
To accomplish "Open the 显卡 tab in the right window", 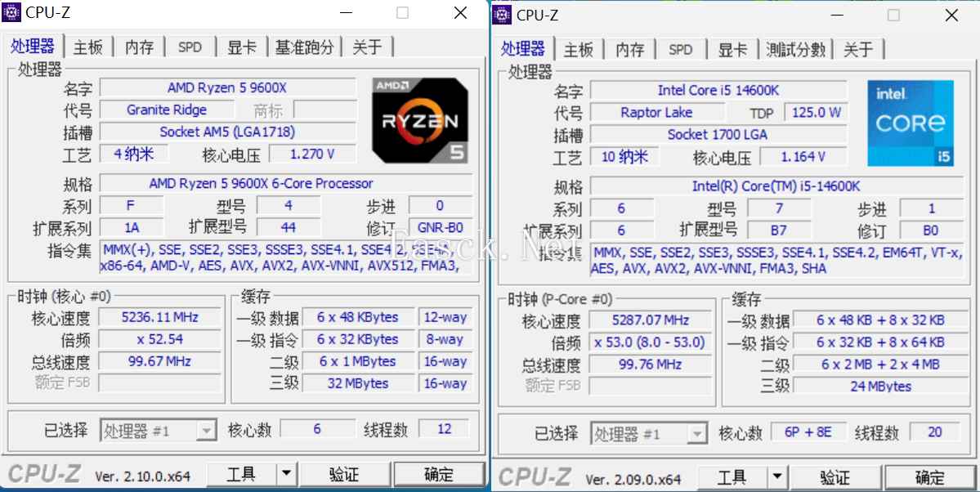I will coord(732,49).
